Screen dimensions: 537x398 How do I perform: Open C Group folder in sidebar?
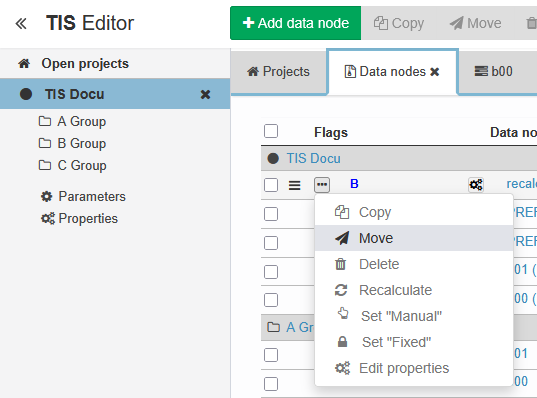72,165
